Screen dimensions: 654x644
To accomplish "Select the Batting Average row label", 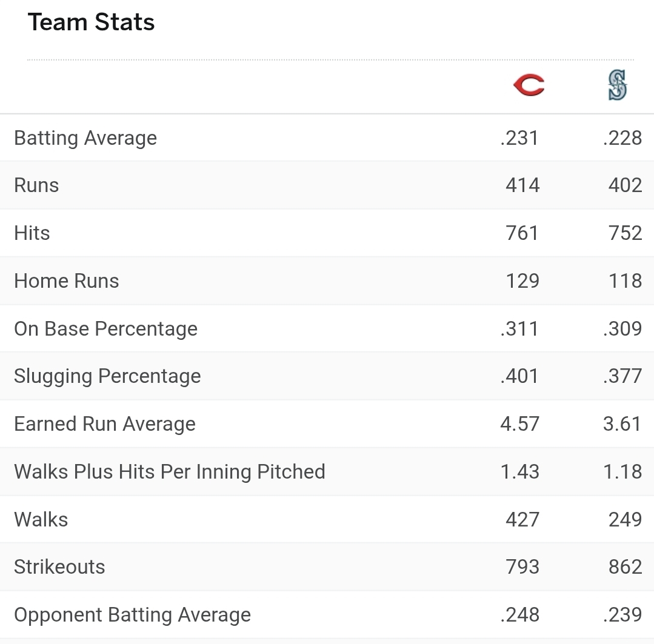I will pos(85,138).
